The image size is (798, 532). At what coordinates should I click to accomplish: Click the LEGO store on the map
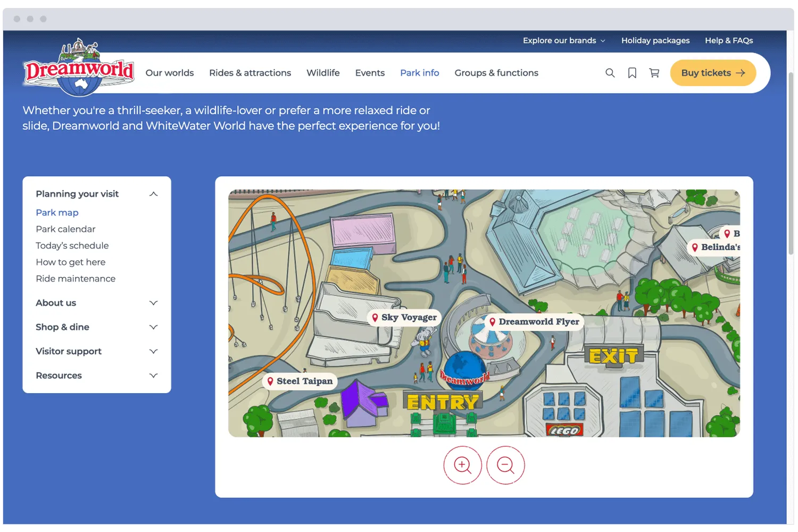[564, 430]
